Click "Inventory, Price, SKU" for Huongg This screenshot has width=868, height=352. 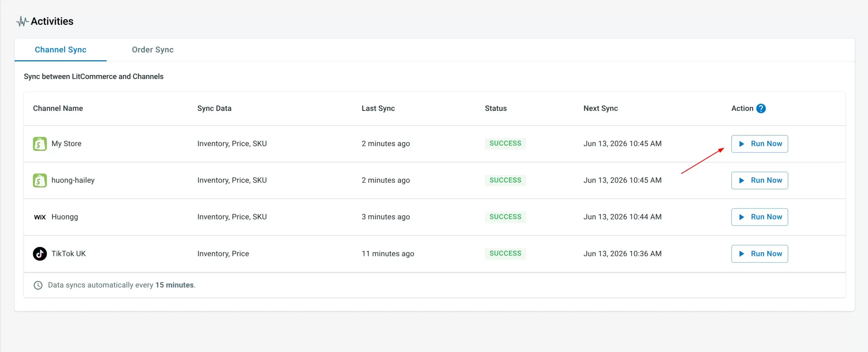pos(232,217)
